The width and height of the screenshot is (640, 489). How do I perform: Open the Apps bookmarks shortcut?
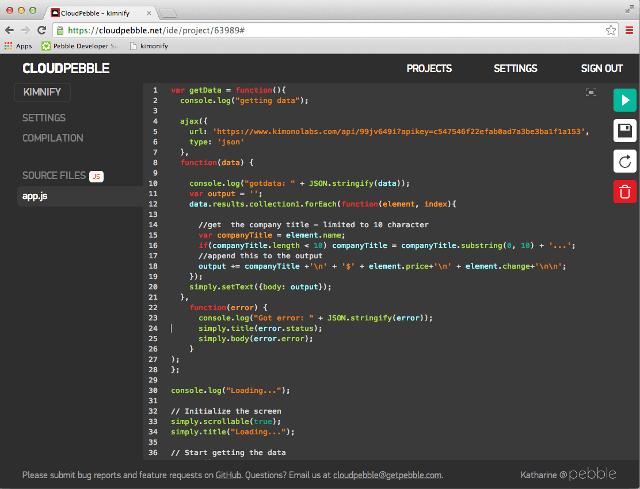pyautogui.click(x=18, y=46)
